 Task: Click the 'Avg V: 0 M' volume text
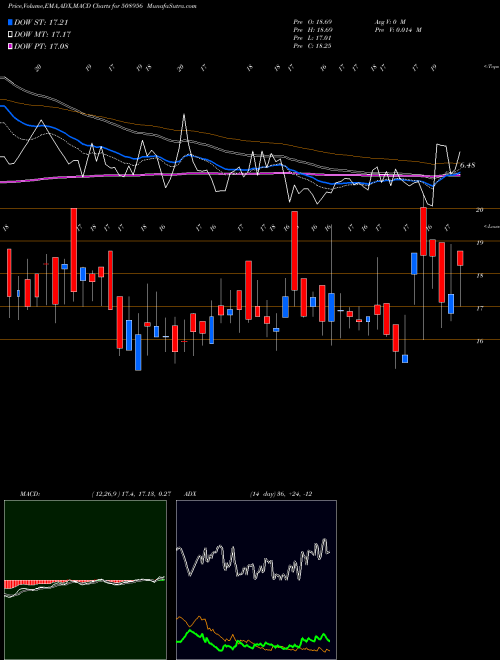(389, 21)
